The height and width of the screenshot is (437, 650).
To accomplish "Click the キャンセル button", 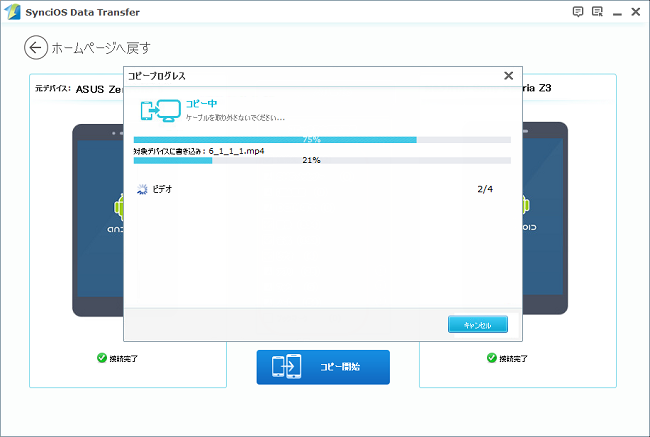I will (x=478, y=324).
